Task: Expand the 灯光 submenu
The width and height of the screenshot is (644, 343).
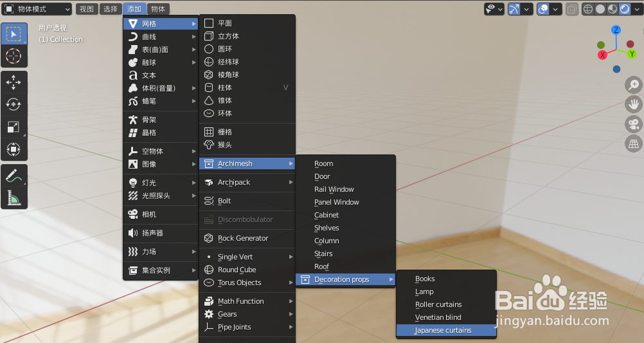Action: (161, 183)
